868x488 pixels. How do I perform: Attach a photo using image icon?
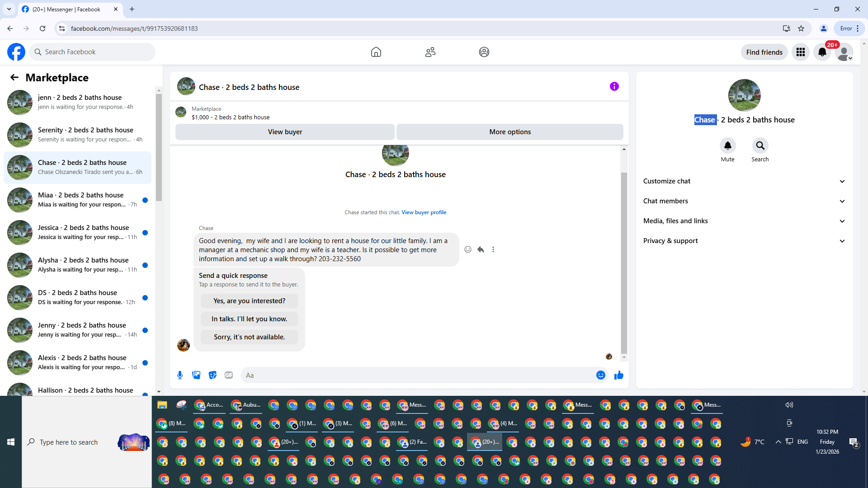click(x=196, y=375)
